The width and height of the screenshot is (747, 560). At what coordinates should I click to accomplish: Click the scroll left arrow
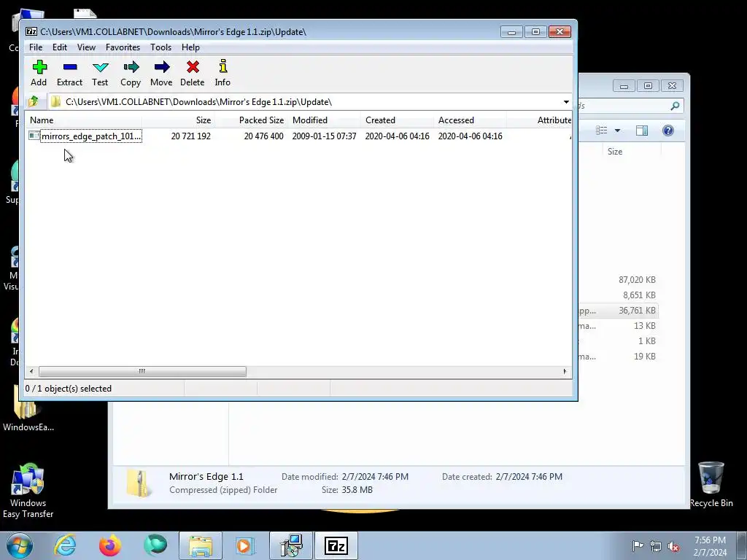[x=31, y=371]
